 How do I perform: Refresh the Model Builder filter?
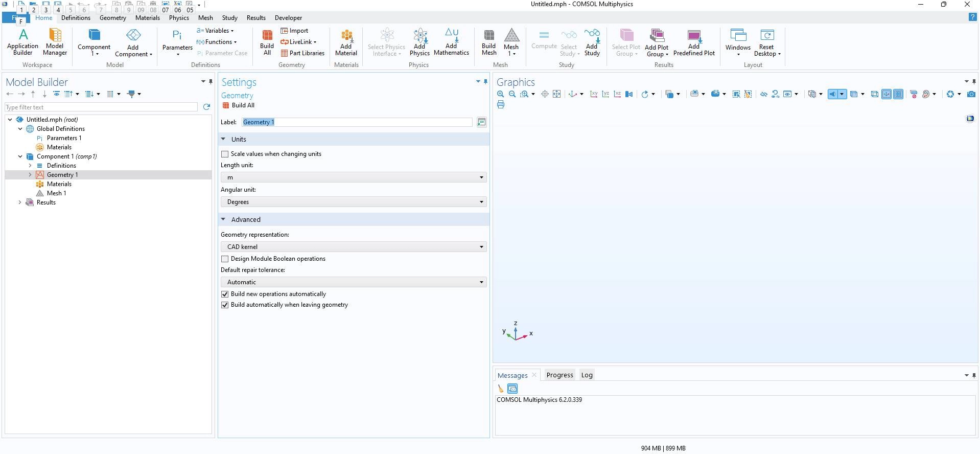206,107
